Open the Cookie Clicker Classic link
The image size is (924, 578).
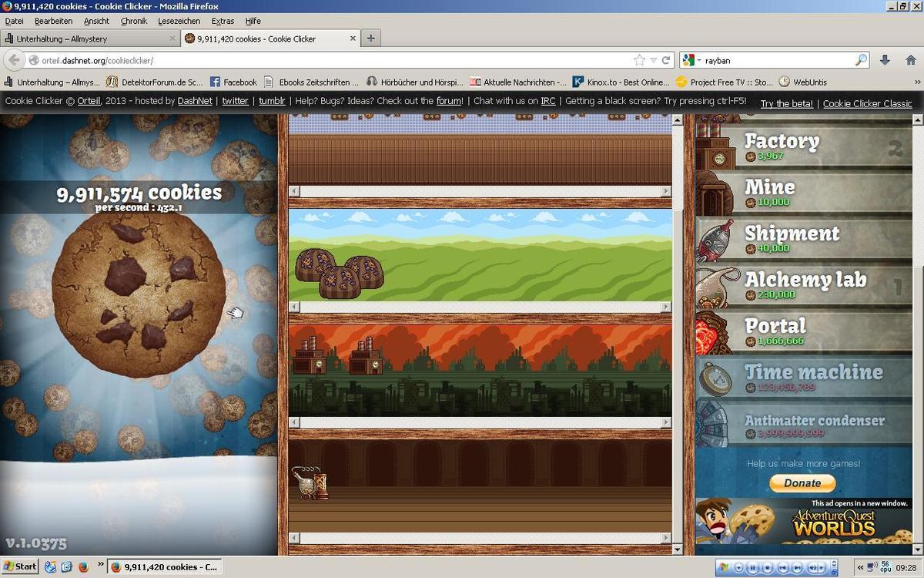[867, 103]
